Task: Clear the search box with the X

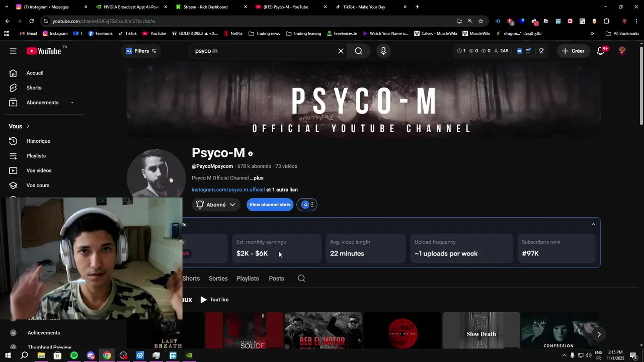Action: point(341,51)
